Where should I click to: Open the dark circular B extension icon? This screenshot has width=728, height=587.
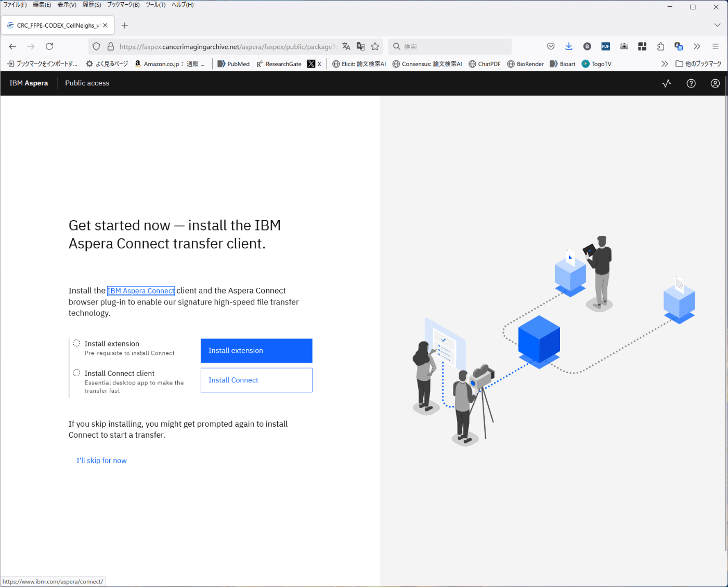point(587,46)
